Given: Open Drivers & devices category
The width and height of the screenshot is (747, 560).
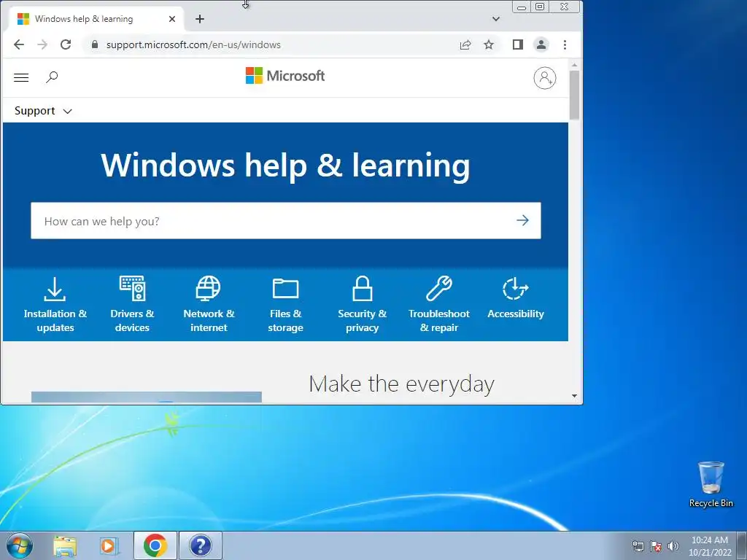Looking at the screenshot, I should [132, 305].
